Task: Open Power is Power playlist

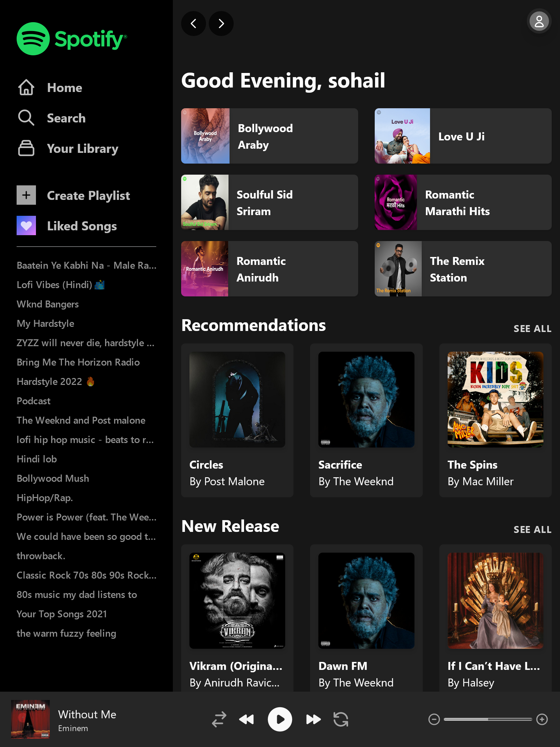Action: click(x=86, y=517)
